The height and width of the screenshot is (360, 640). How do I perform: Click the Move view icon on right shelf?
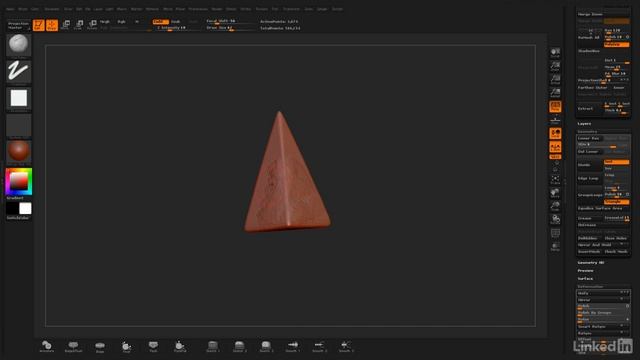(555, 193)
